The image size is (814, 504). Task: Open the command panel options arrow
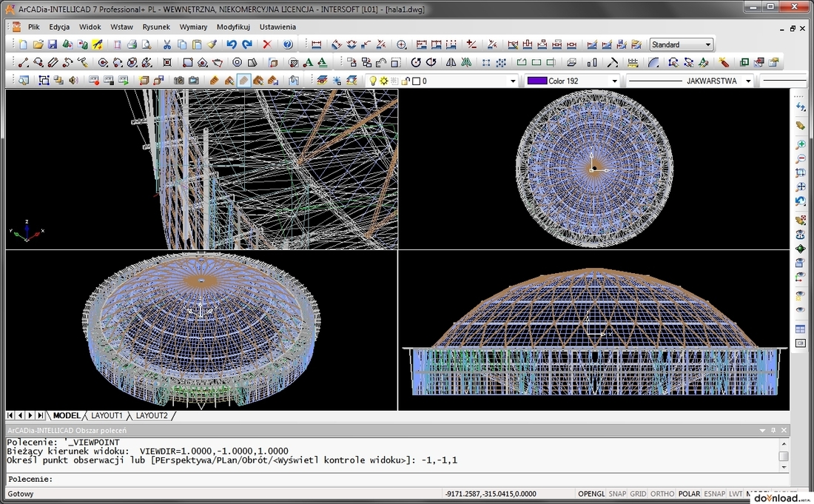[762, 430]
